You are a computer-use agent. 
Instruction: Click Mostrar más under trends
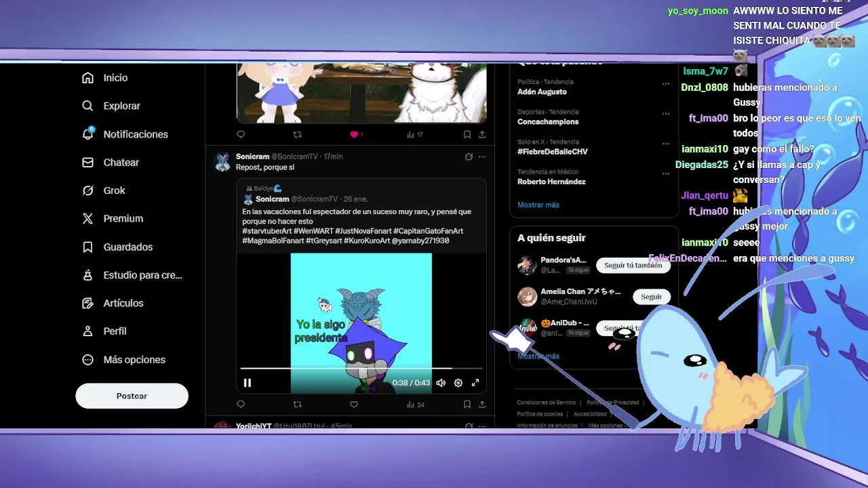pos(538,205)
